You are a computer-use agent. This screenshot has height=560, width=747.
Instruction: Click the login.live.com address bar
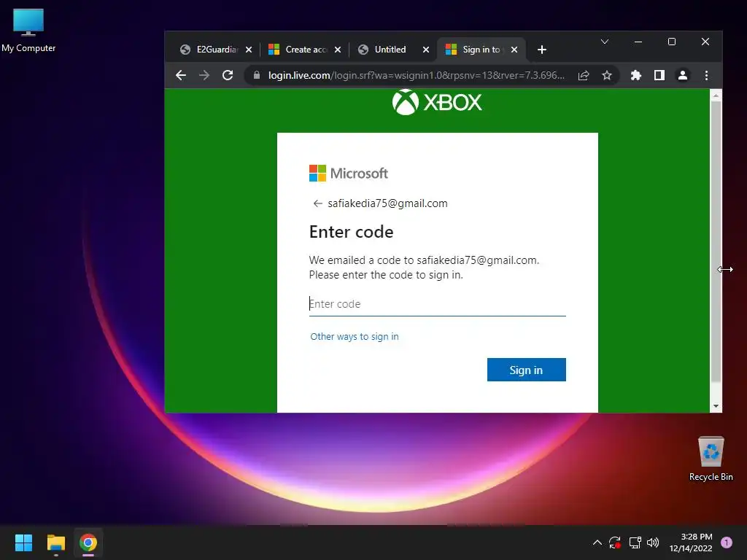click(x=417, y=75)
